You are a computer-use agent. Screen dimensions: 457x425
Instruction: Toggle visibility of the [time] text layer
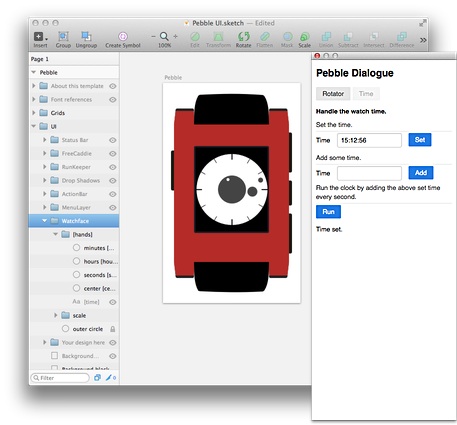113,302
